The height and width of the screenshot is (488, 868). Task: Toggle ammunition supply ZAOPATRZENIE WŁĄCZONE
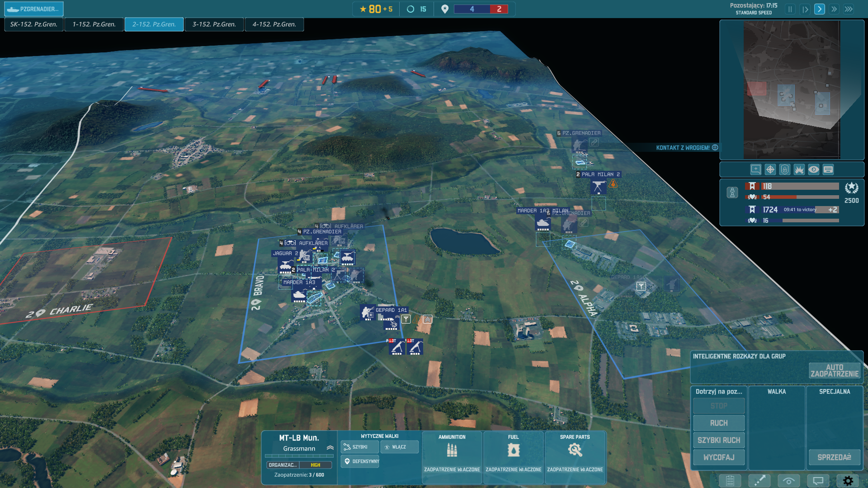pos(452,469)
